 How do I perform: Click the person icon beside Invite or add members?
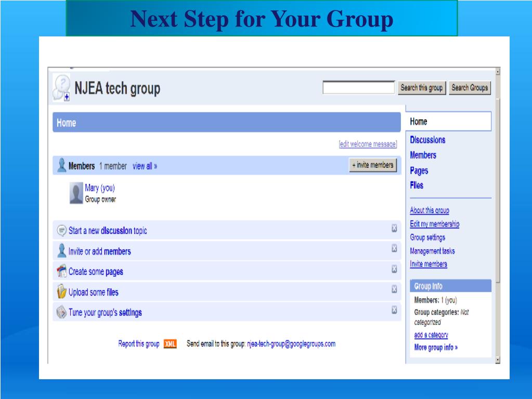click(x=61, y=251)
